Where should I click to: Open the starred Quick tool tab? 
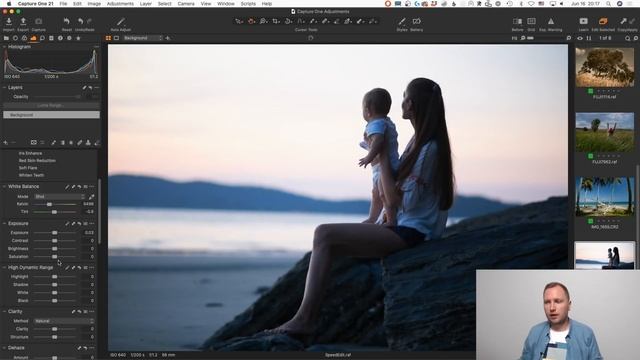tap(78, 38)
